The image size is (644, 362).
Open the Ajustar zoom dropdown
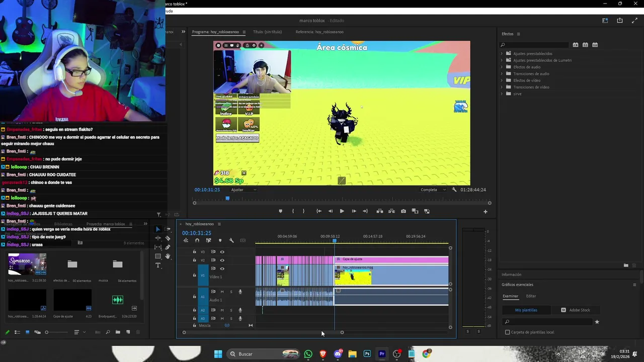click(244, 190)
